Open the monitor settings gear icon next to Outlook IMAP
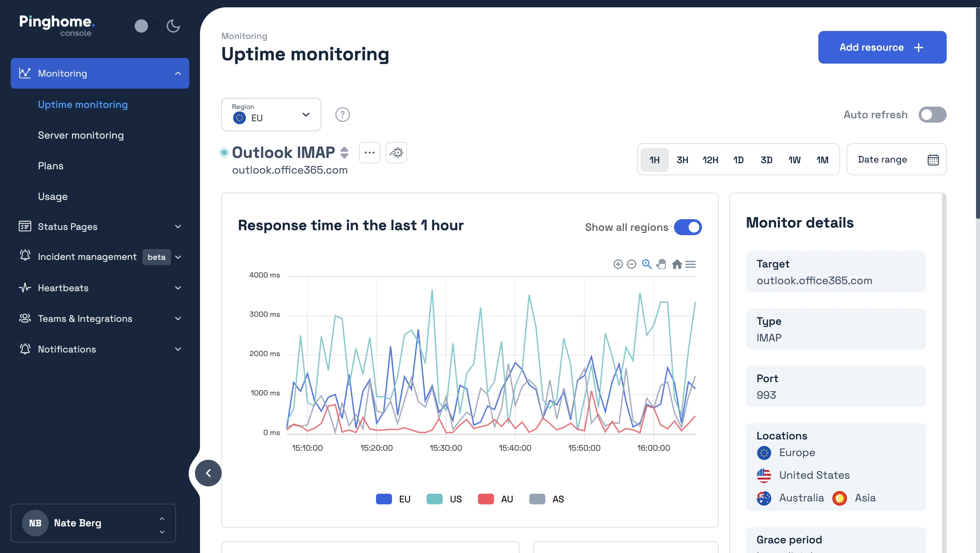The image size is (980, 553). 396,152
